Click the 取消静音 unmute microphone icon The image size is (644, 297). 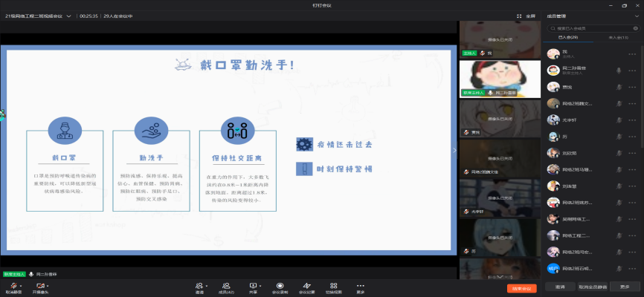click(x=12, y=285)
